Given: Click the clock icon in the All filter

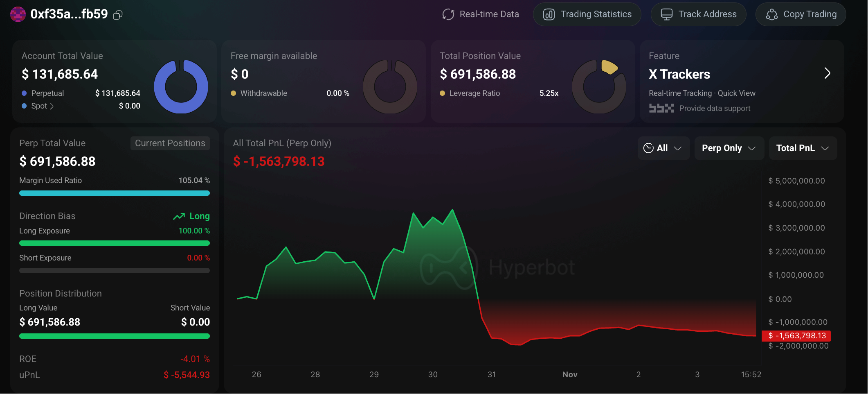Looking at the screenshot, I should pos(649,148).
